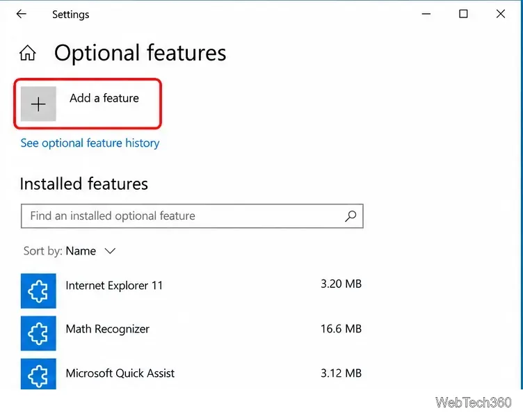
Task: Click the Add a feature label
Action: (x=104, y=98)
